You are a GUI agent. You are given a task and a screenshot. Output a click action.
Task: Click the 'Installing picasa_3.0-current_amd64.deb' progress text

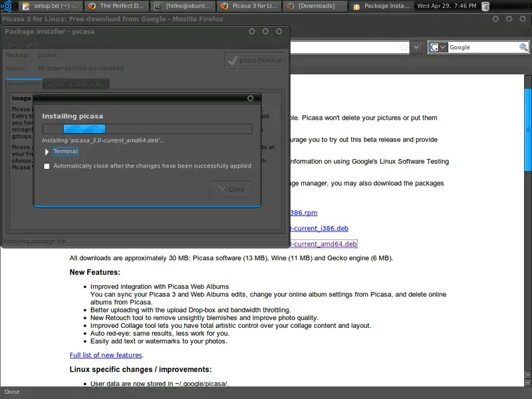[103, 140]
